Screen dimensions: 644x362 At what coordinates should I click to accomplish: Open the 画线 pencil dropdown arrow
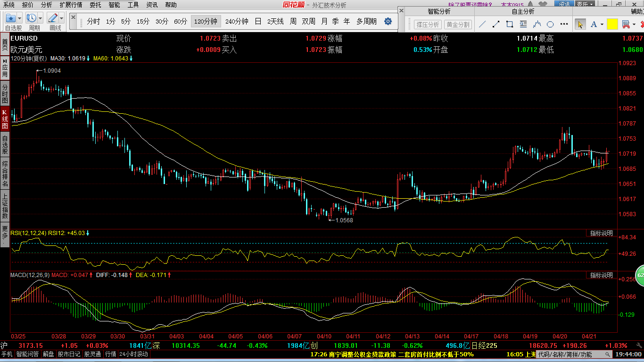(62, 18)
